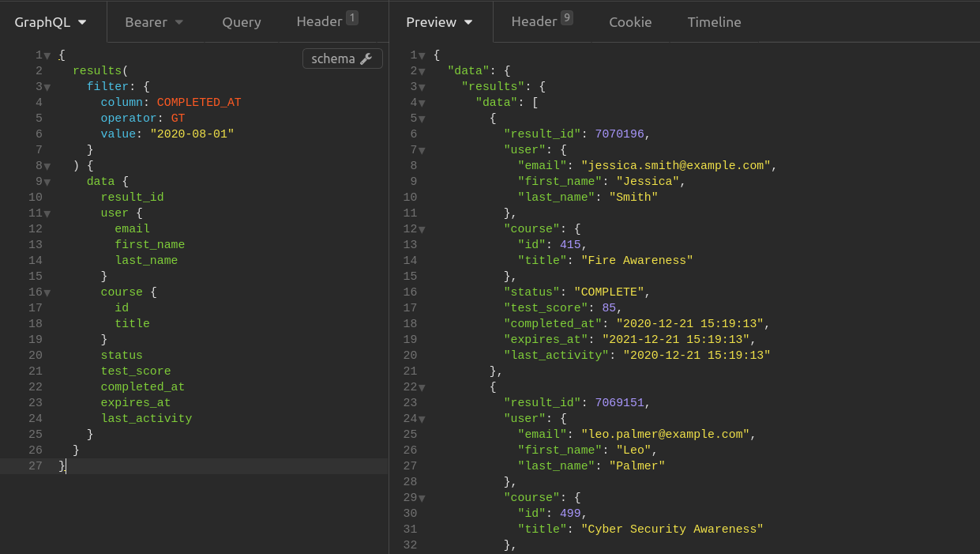980x554 pixels.
Task: Open the request Header tab
Action: click(327, 22)
